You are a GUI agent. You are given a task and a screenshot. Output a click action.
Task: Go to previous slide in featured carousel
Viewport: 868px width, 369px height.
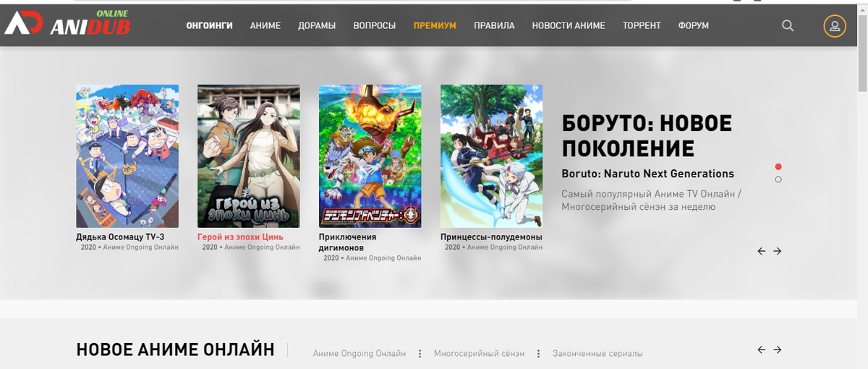(x=762, y=251)
